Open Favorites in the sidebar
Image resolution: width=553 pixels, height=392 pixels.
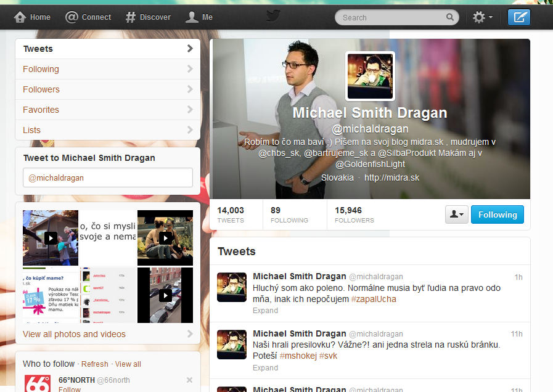click(108, 110)
